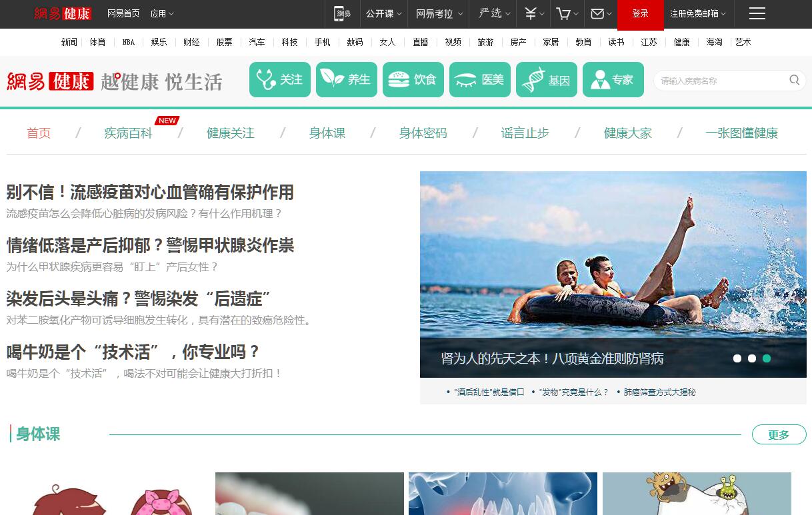Select the third green carousel dot

click(767, 358)
